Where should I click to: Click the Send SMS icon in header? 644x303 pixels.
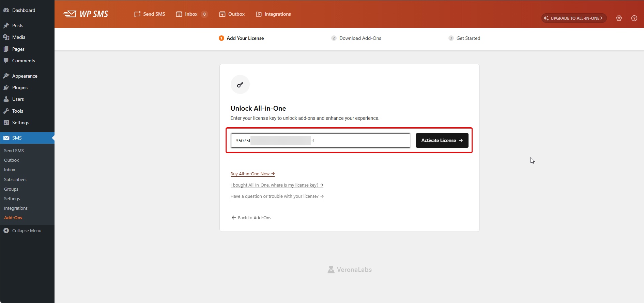coord(137,14)
